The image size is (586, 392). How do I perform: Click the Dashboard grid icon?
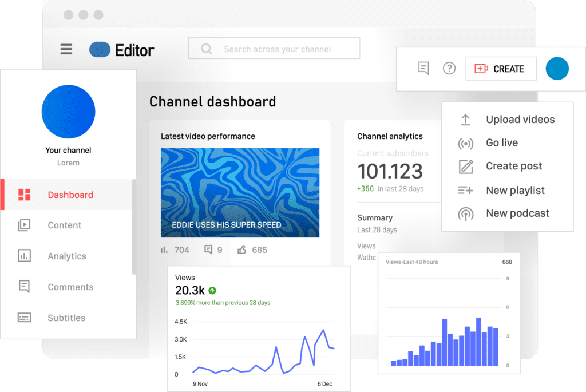(x=24, y=195)
